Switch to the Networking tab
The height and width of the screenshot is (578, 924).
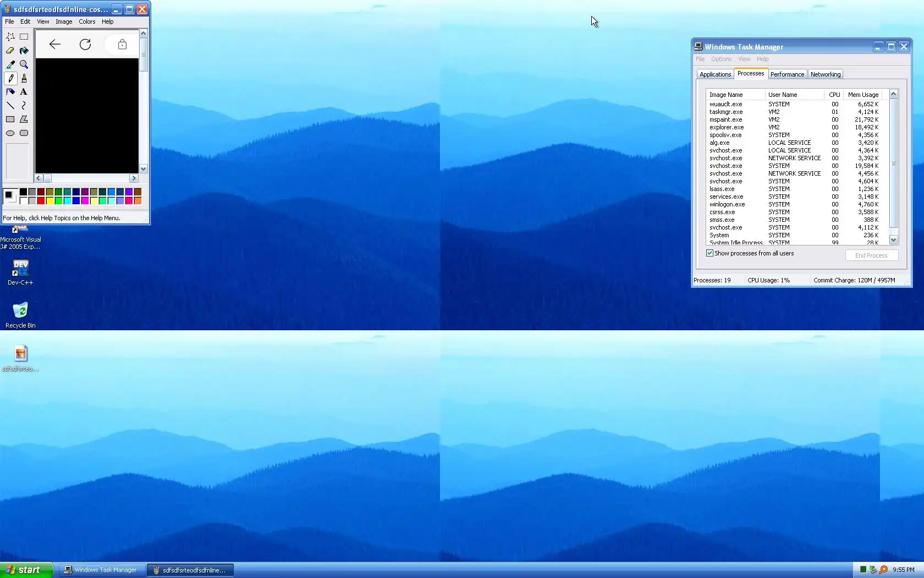coord(826,74)
